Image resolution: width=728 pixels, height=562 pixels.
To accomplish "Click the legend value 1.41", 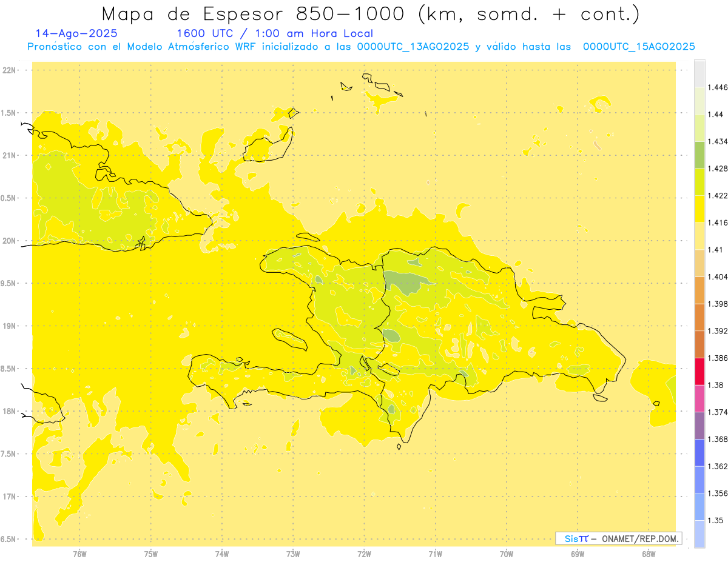I will pos(715,250).
